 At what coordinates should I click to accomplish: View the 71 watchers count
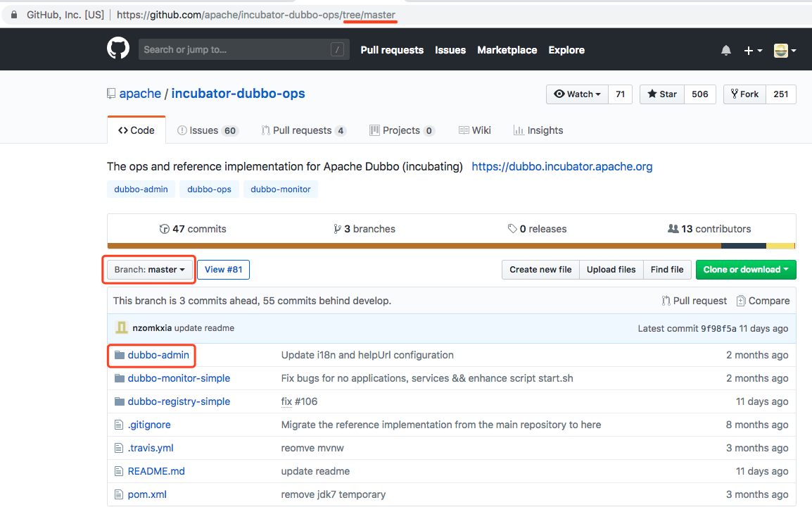pyautogui.click(x=621, y=94)
